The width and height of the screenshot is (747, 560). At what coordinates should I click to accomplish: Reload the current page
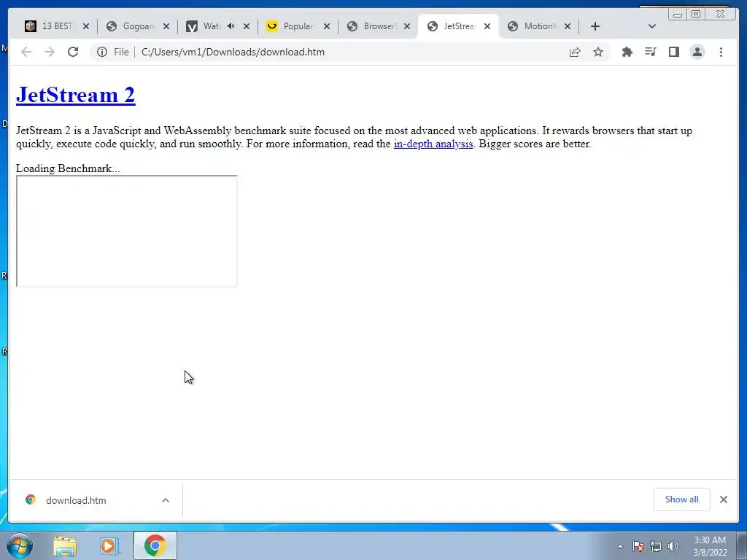(73, 52)
